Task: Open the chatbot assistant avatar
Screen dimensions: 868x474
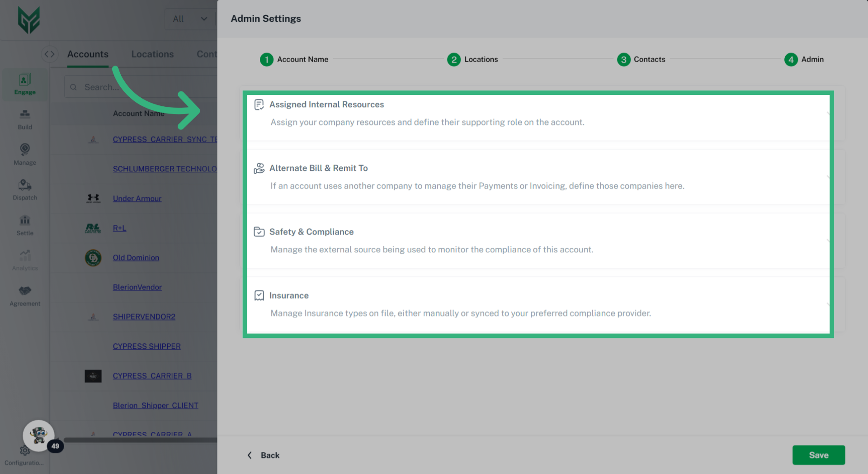Action: [38, 435]
